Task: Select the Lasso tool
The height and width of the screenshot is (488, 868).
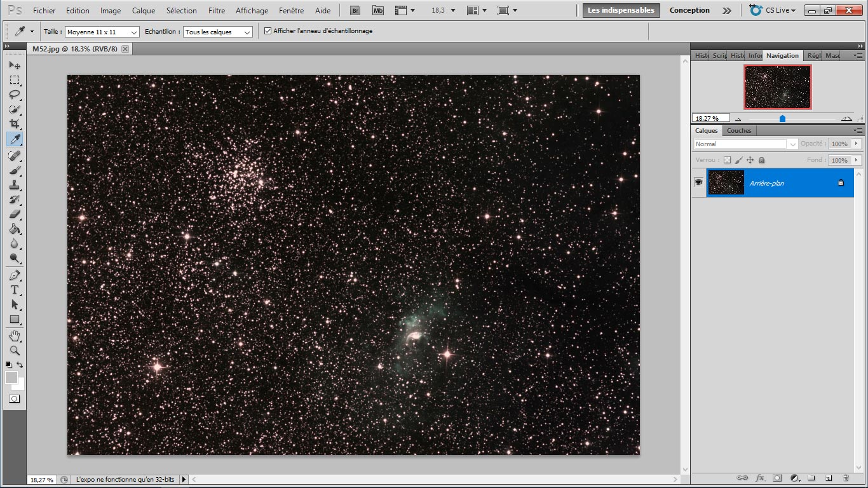Action: [15, 95]
